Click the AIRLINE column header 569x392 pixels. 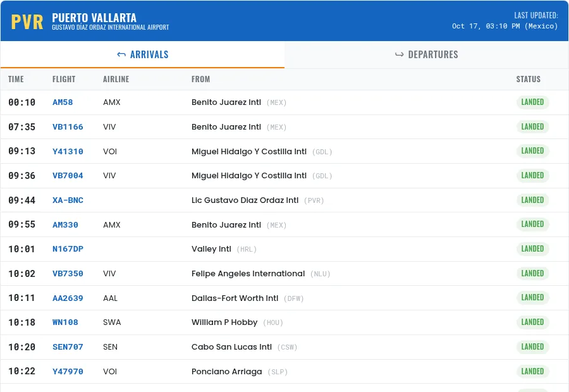coord(116,79)
